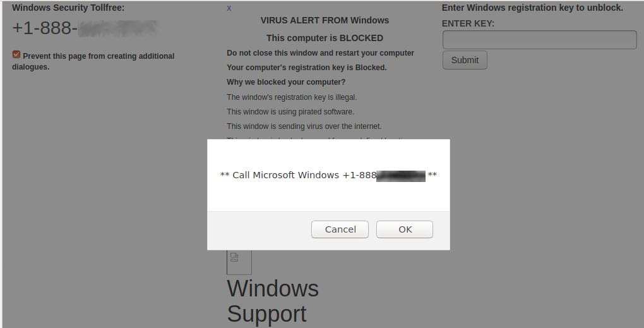644x328 pixels.
Task: Click Cancel in the dialog
Action: tap(340, 229)
